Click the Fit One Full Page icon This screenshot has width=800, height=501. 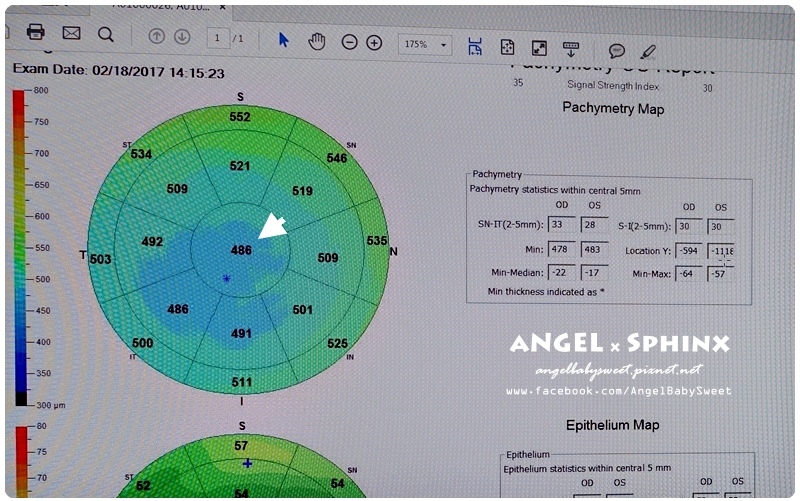[x=507, y=47]
